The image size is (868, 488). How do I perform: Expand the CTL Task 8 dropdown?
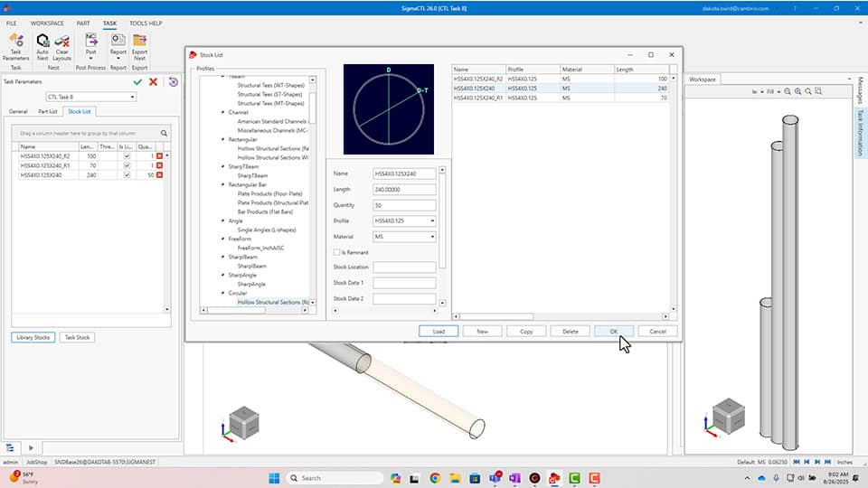tap(133, 97)
